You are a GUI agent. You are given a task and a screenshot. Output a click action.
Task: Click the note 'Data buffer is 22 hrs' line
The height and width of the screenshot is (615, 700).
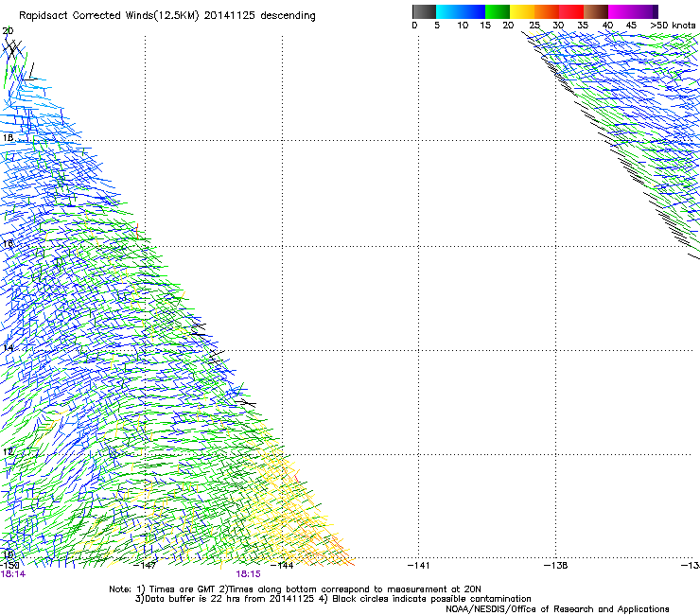click(333, 599)
